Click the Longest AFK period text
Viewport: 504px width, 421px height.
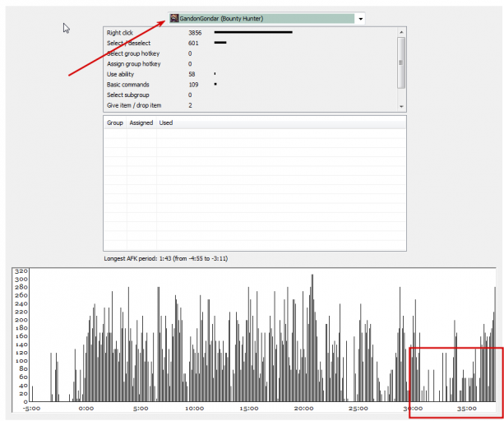pyautogui.click(x=166, y=258)
